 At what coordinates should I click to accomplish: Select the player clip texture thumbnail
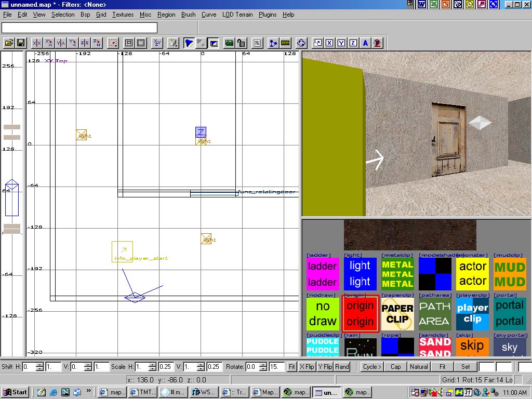[472, 313]
